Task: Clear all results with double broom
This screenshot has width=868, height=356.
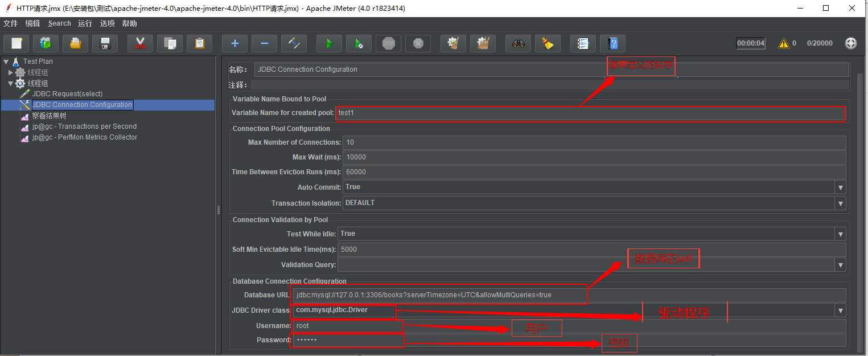Action: tap(483, 43)
